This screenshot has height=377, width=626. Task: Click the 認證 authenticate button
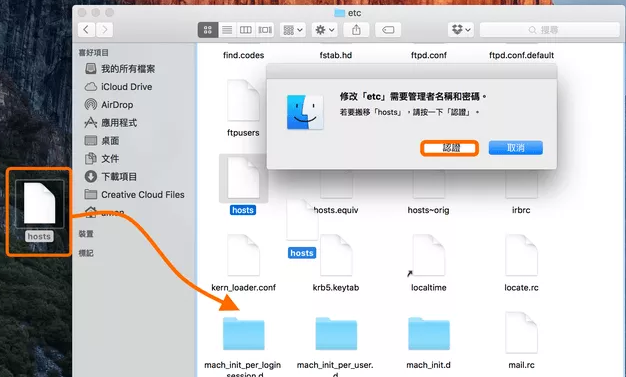pos(450,148)
